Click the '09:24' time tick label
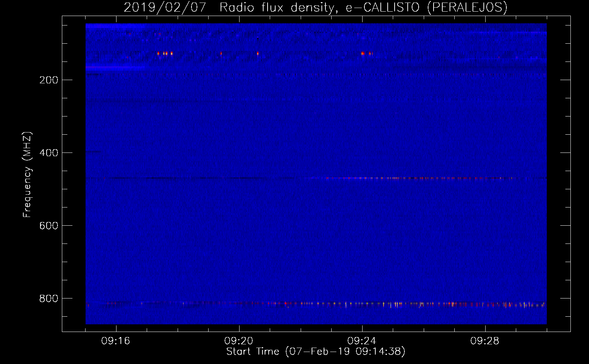Viewport: 589px width, 364px height. (x=362, y=341)
